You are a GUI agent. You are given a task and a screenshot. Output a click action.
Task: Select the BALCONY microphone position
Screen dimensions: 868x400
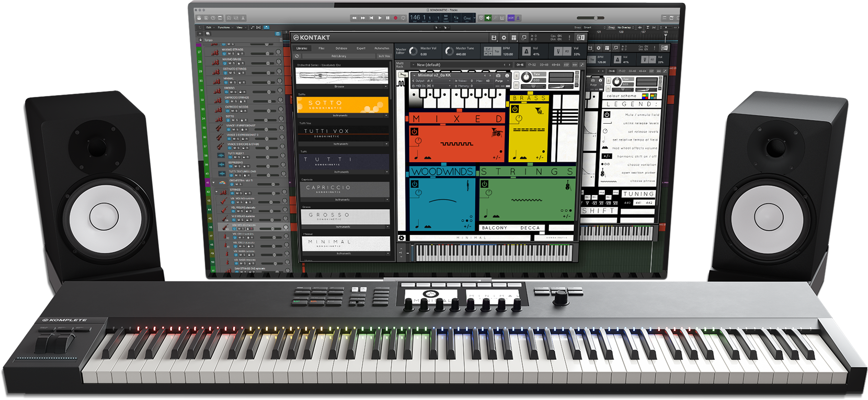click(495, 228)
